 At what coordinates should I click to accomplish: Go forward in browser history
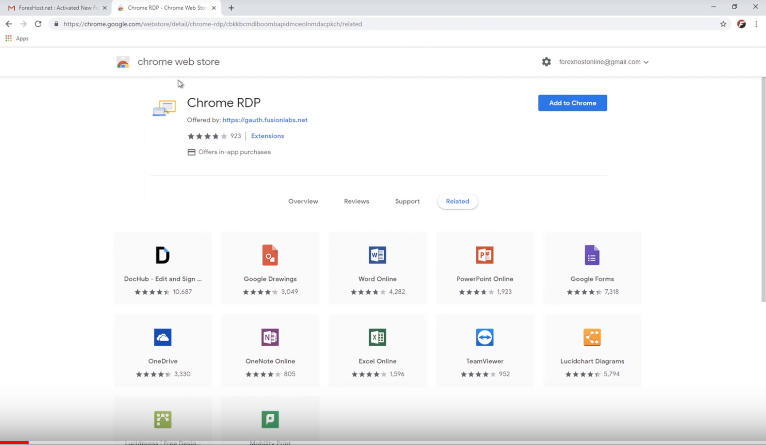click(23, 24)
